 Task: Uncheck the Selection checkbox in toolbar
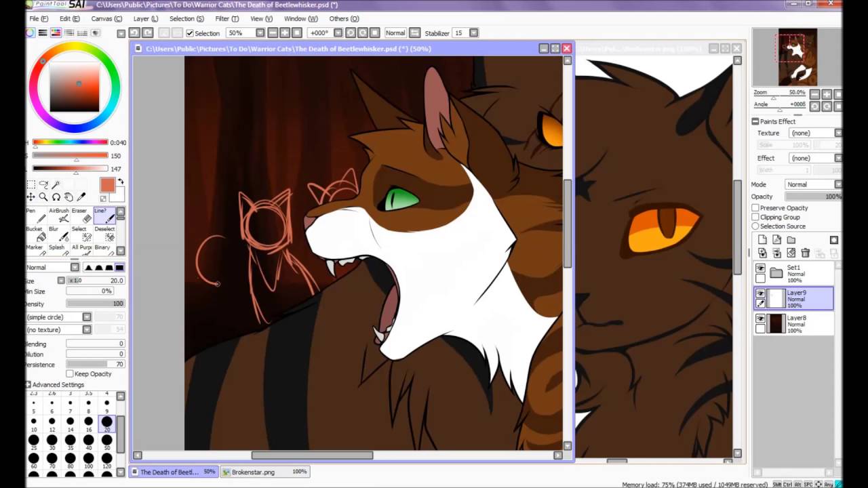190,33
